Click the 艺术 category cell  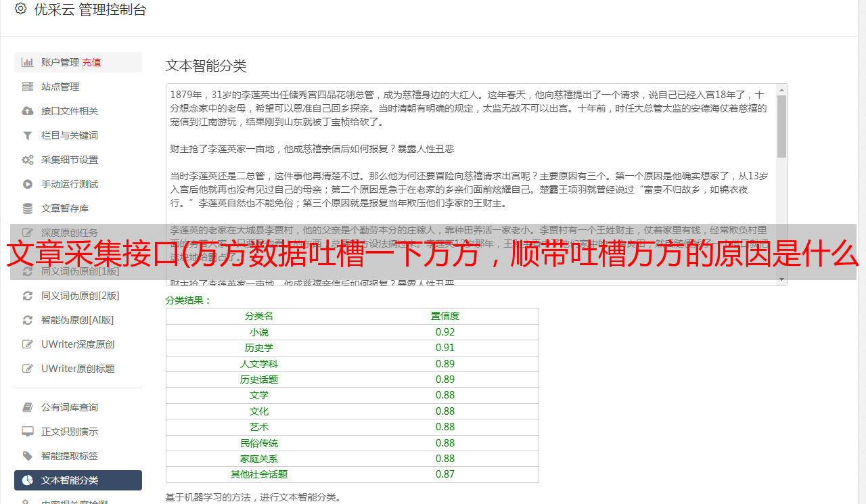(259, 427)
